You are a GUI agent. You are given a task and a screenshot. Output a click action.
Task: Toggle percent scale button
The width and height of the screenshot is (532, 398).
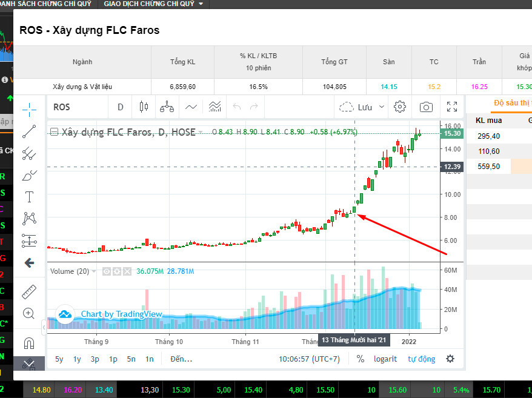(361, 359)
